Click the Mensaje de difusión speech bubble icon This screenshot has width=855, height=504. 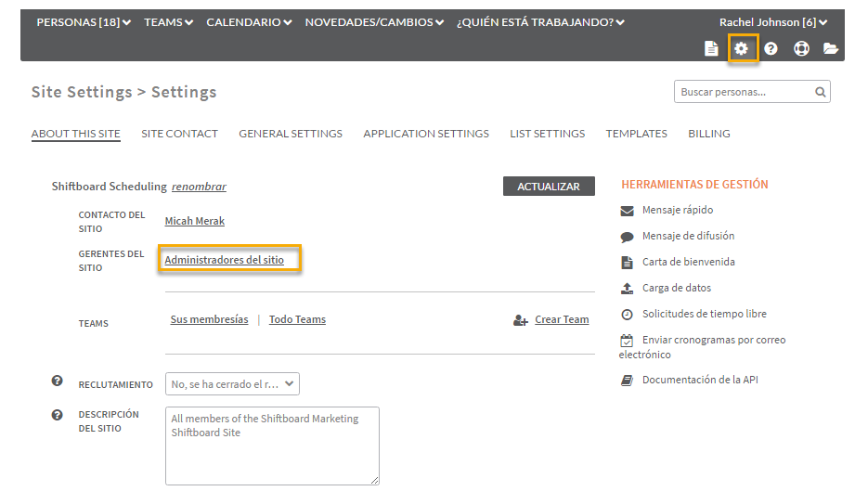[627, 237]
